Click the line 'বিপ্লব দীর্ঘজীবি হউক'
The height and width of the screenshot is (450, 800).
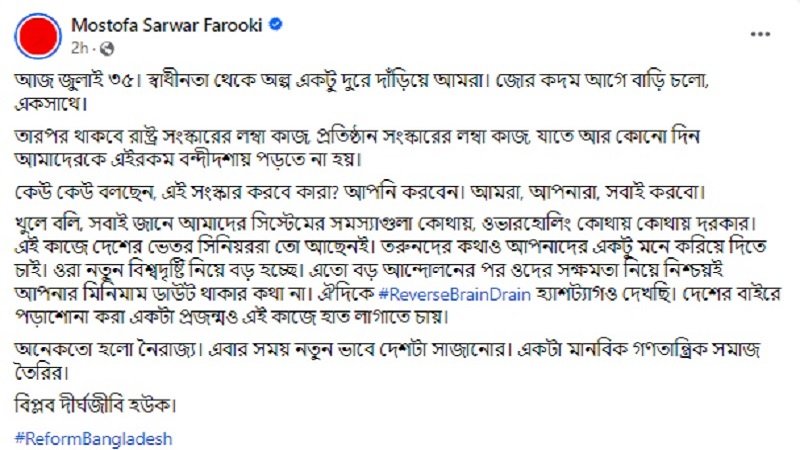tap(95, 405)
